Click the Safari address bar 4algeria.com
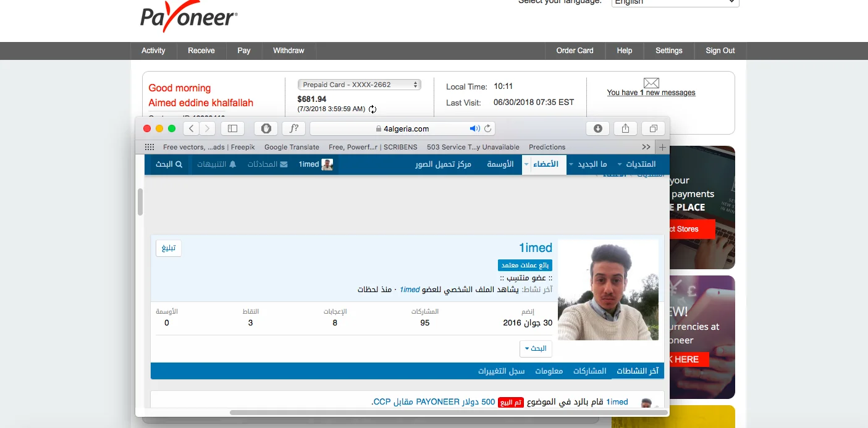Image resolution: width=868 pixels, height=428 pixels. click(x=402, y=128)
